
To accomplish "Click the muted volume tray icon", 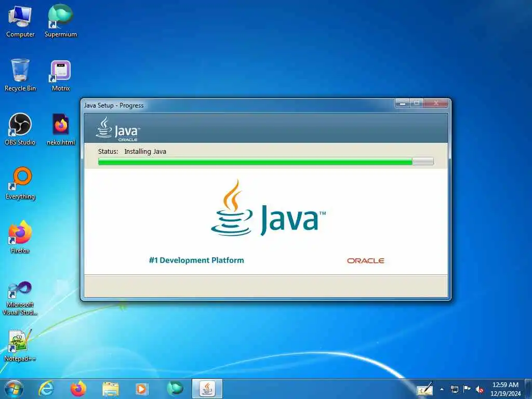I will coord(480,389).
